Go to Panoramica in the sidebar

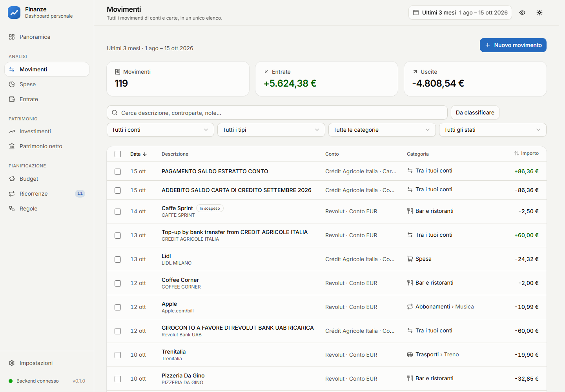(x=47, y=37)
